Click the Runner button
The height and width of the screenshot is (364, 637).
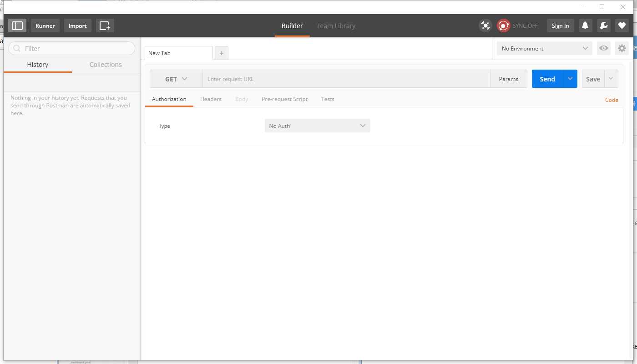(x=45, y=25)
